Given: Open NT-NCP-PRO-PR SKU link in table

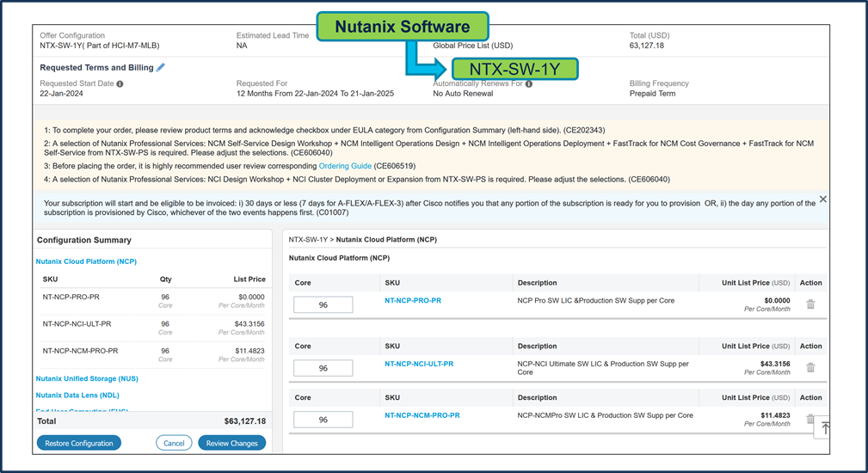Looking at the screenshot, I should 413,301.
